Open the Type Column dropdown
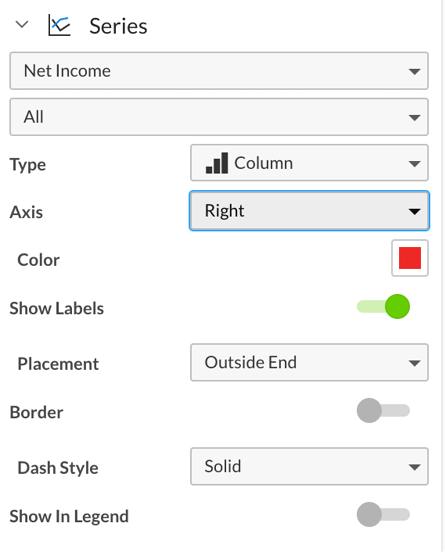Screen dimensions: 445x552 [309, 163]
